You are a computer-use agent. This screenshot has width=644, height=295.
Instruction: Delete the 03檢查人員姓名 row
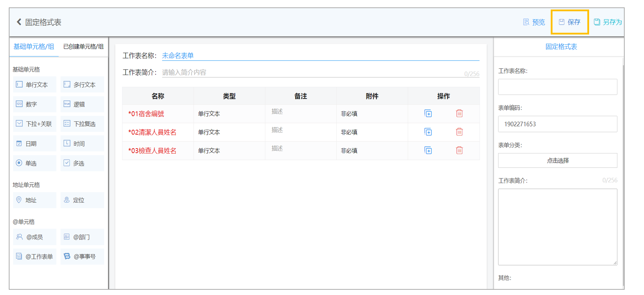pyautogui.click(x=459, y=150)
